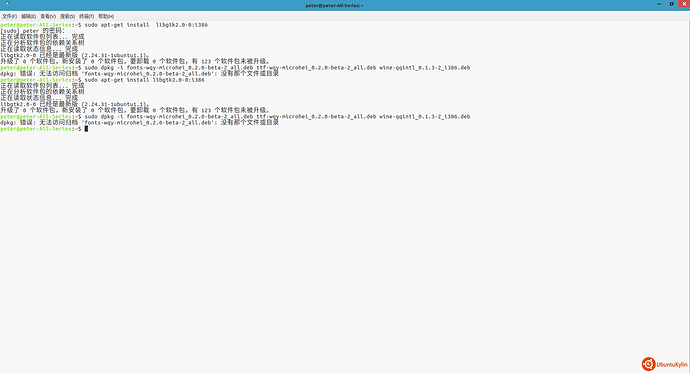
Task: Open the 终端 (Terminal) menu
Action: click(x=86, y=16)
